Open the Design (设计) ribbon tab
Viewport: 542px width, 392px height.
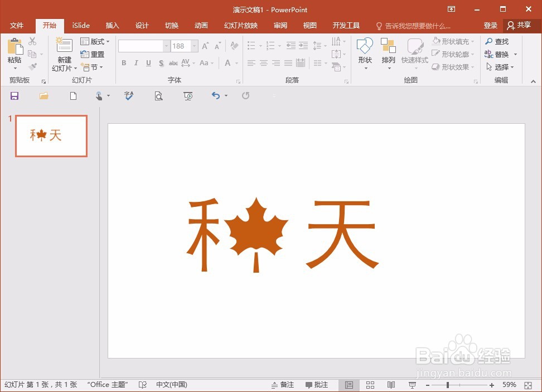[142, 25]
